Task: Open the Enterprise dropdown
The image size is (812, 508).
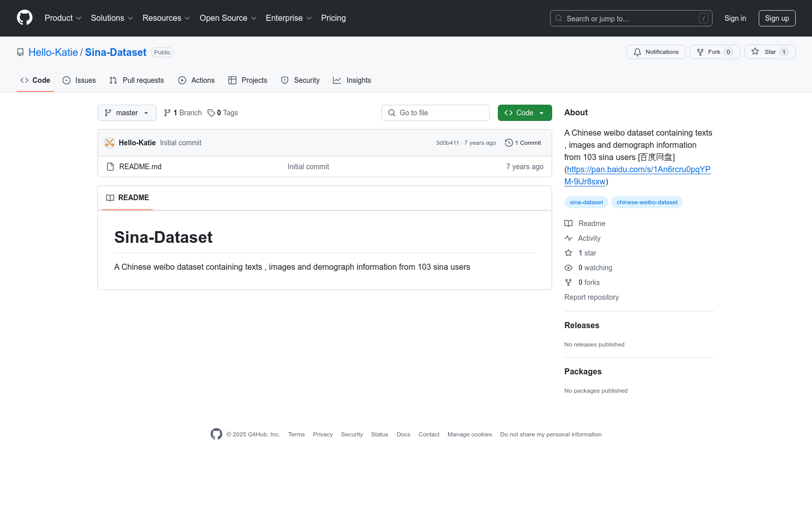Action: [x=288, y=18]
